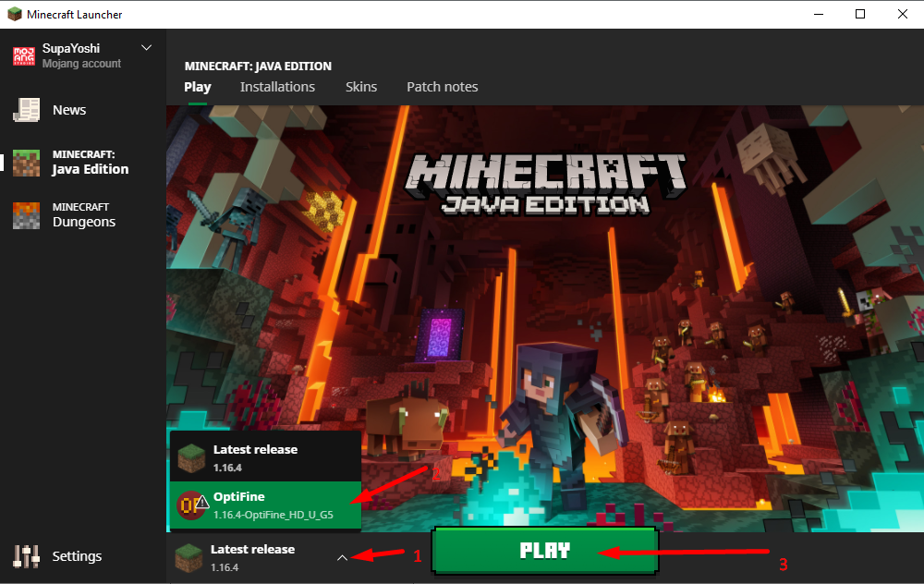Collapse the installation selector chevron

[x=343, y=557]
